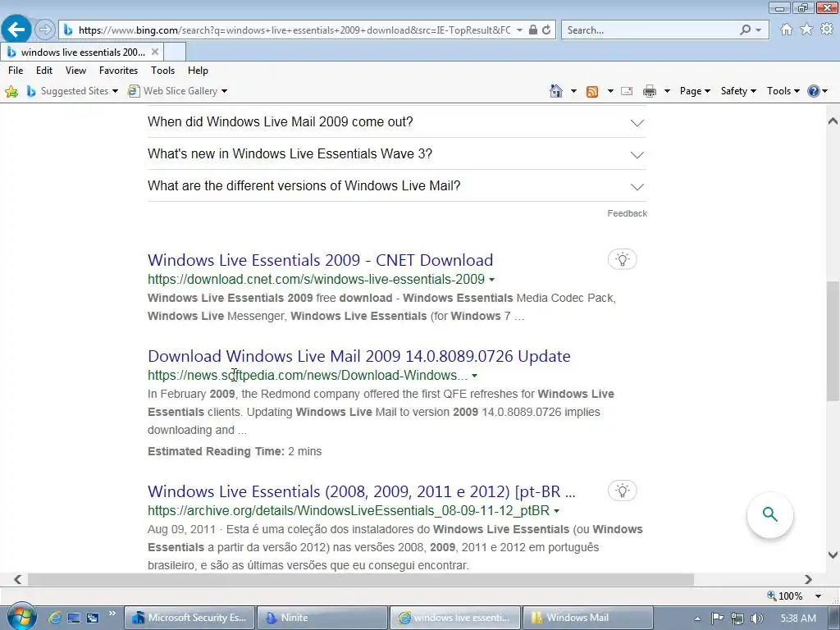Close the windows live essentials tab
The width and height of the screenshot is (840, 630).
(155, 52)
